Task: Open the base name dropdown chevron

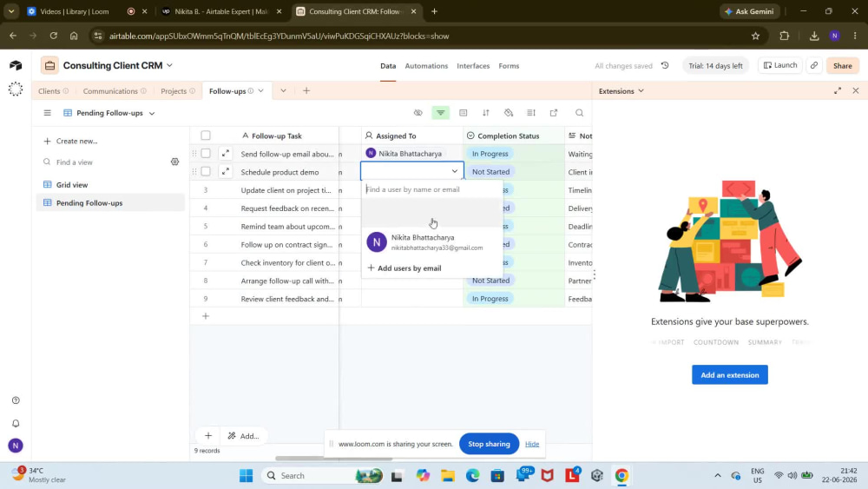Action: (x=169, y=65)
